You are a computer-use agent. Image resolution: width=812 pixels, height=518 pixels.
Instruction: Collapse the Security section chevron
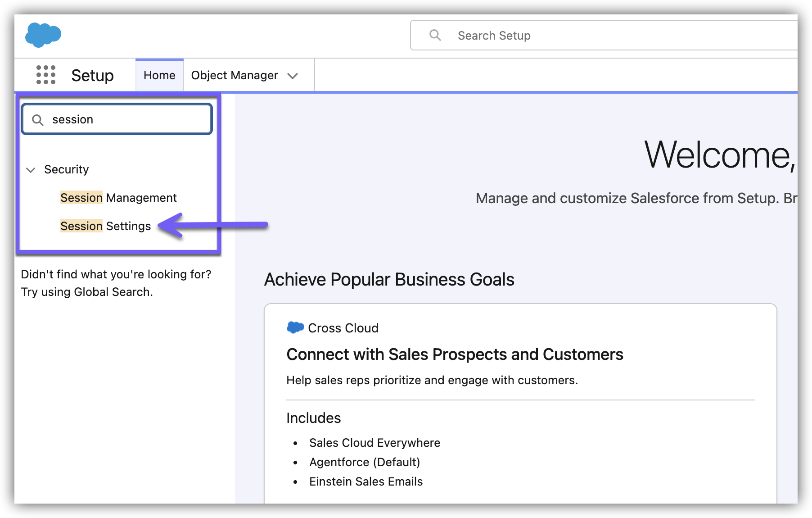(31, 170)
